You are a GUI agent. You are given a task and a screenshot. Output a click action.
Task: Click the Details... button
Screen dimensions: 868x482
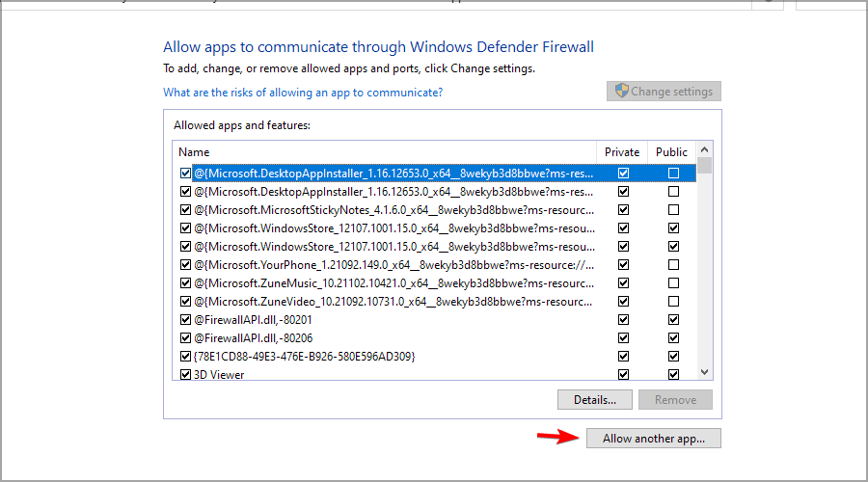click(594, 399)
